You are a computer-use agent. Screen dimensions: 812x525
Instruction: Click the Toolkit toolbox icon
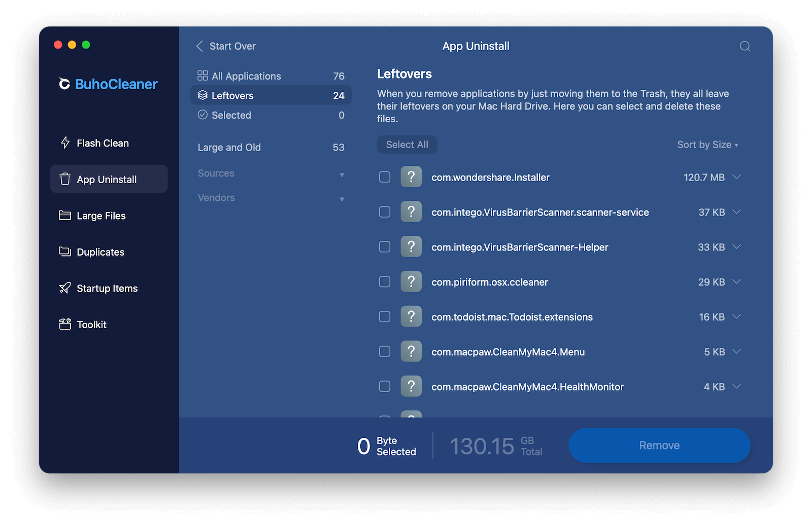point(65,324)
